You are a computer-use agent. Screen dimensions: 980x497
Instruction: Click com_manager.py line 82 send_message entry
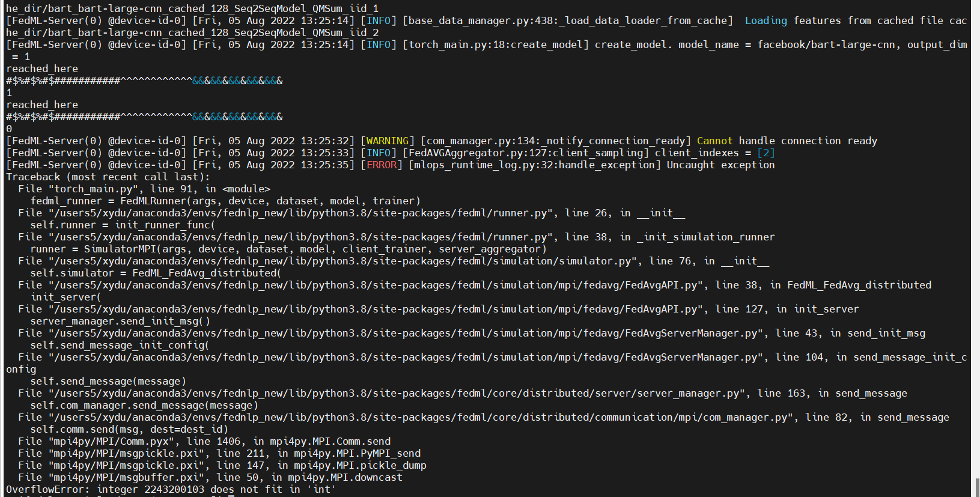pyautogui.click(x=484, y=417)
